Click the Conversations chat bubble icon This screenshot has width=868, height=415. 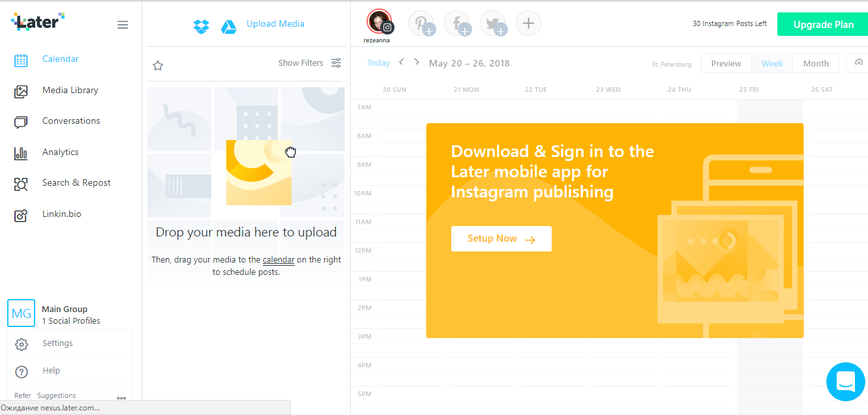21,122
